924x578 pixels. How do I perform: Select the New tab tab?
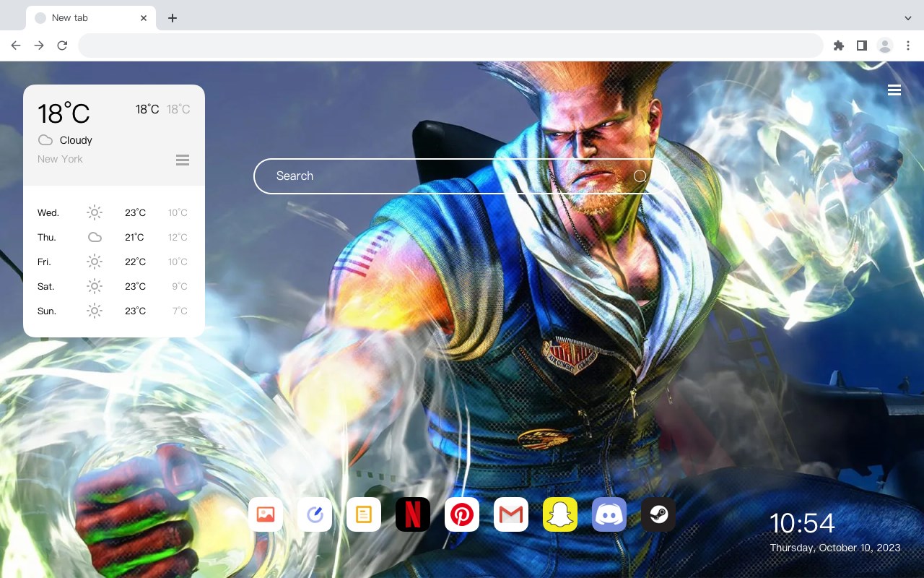(91, 18)
